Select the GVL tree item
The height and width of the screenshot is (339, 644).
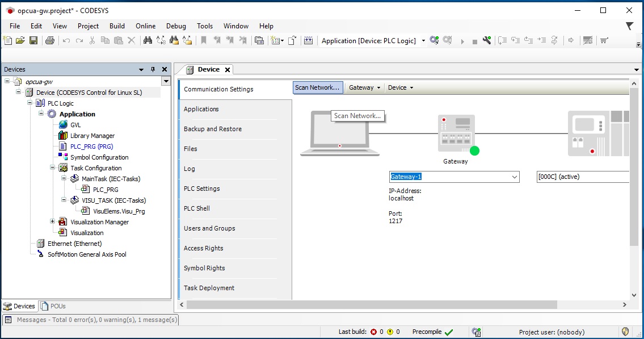tap(75, 125)
